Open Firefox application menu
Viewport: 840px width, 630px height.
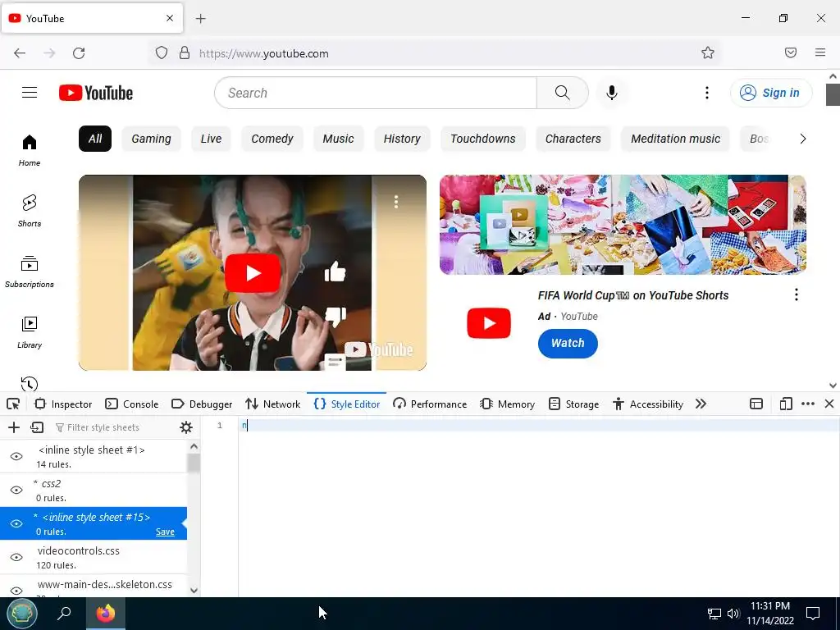(820, 52)
